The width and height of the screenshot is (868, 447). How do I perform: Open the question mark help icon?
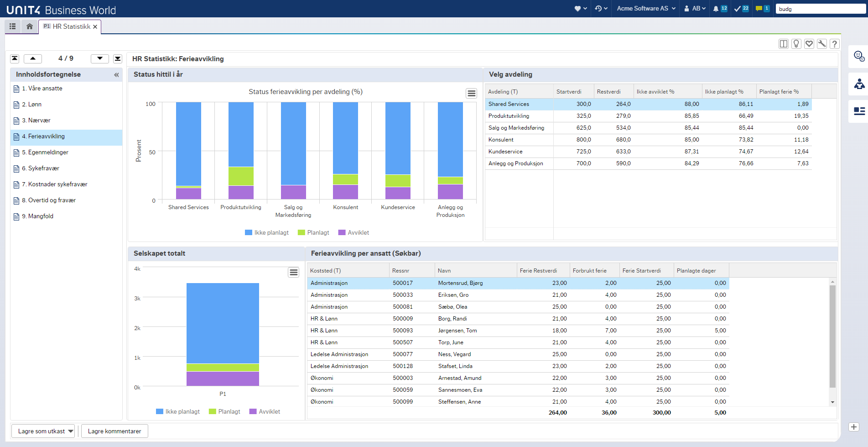(834, 44)
